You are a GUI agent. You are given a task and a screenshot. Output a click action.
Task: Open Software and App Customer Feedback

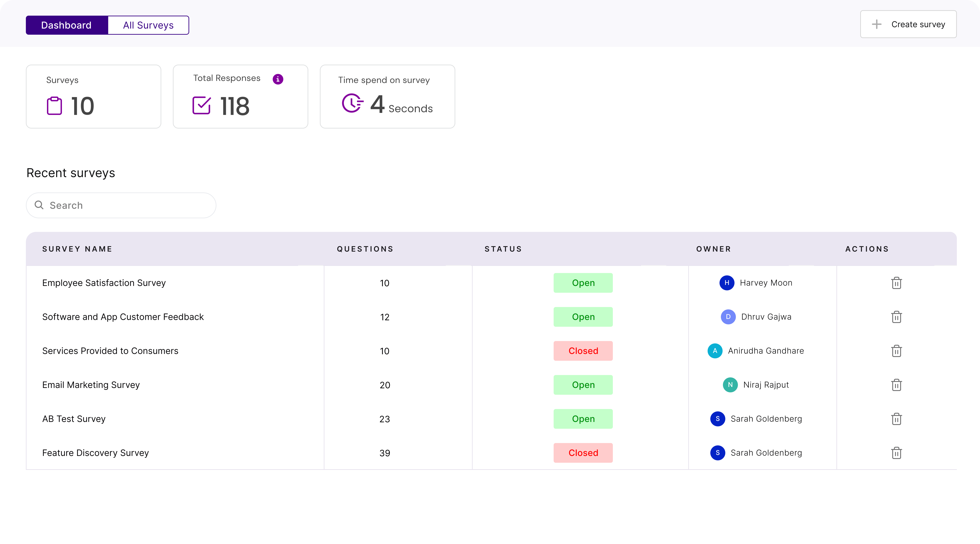tap(123, 317)
